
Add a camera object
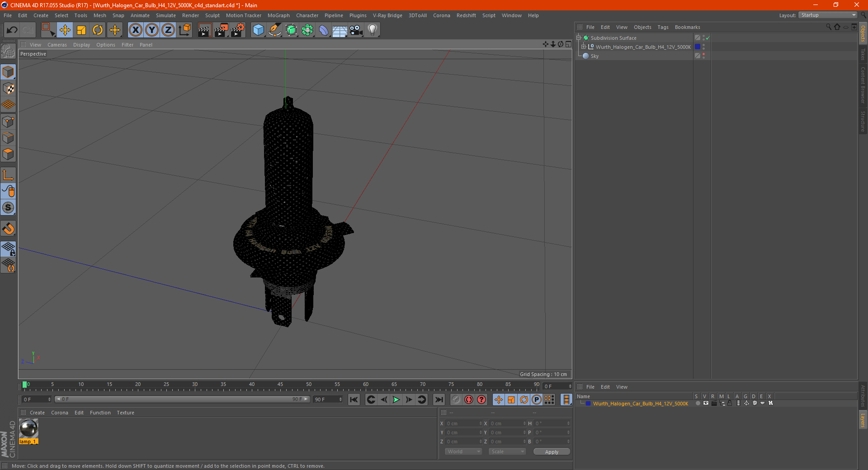pyautogui.click(x=356, y=30)
